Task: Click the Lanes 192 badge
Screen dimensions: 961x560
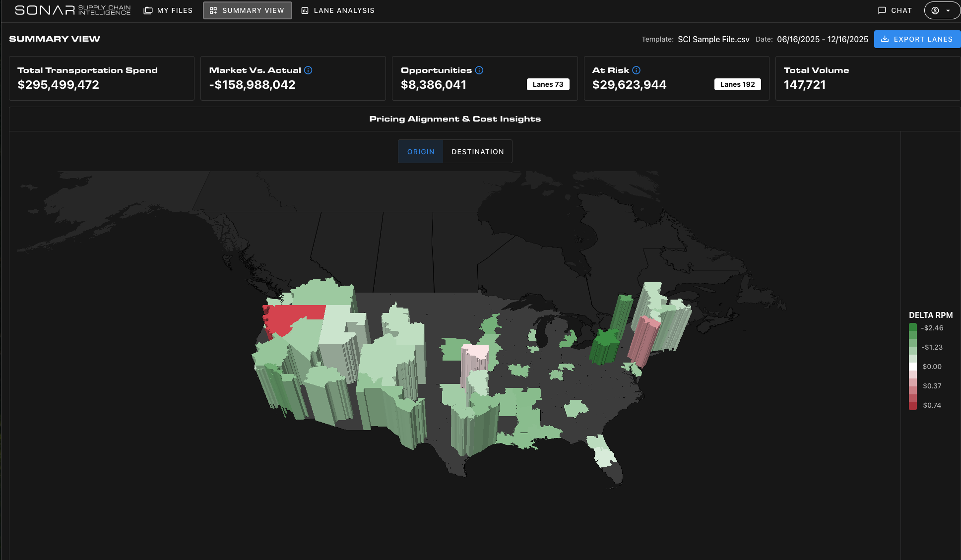Action: [737, 84]
